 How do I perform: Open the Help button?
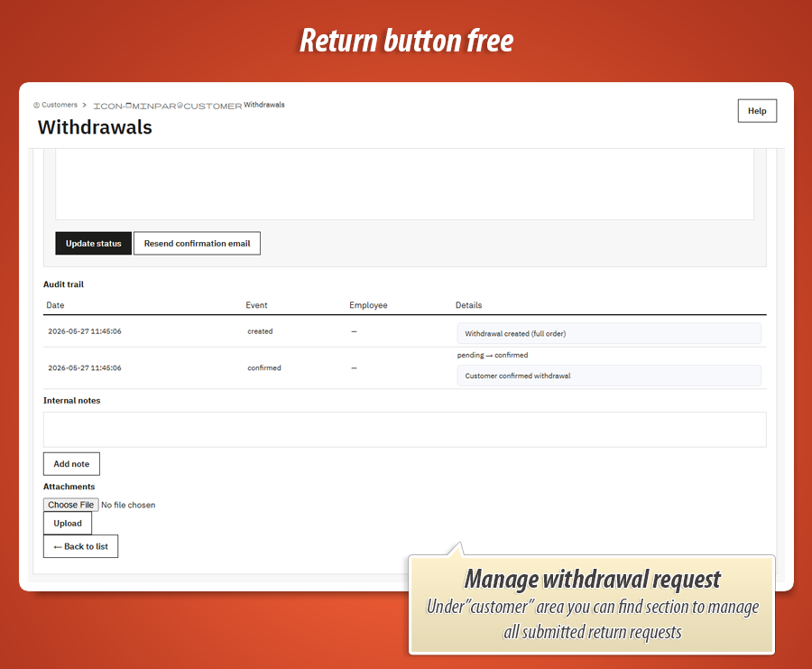[757, 111]
